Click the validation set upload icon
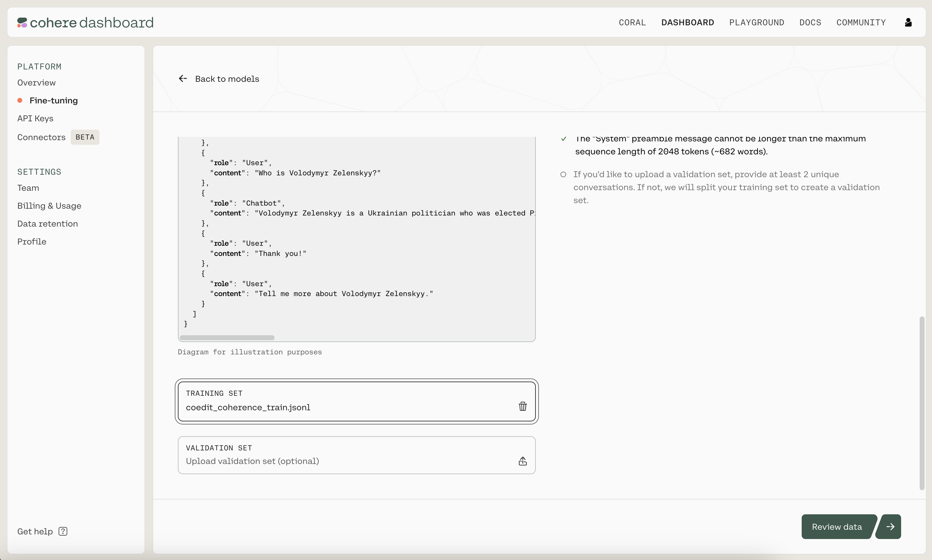The height and width of the screenshot is (560, 932). [x=523, y=461]
